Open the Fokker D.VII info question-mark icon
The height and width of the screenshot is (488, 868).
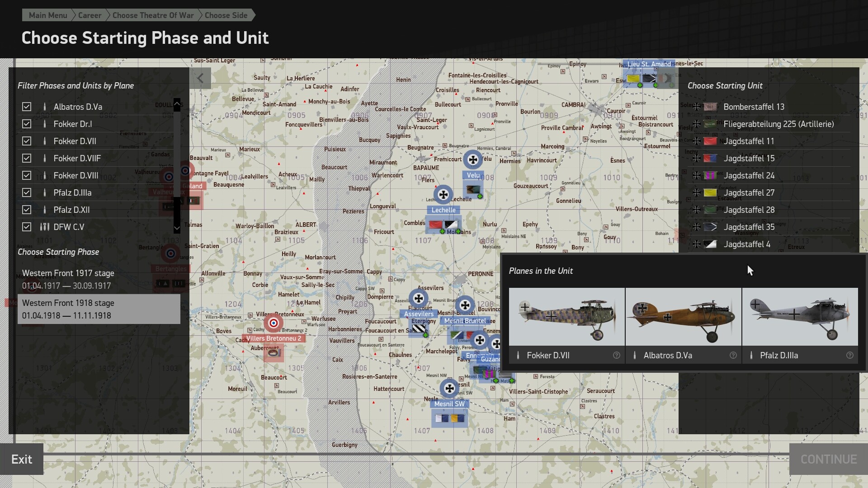[x=617, y=356]
